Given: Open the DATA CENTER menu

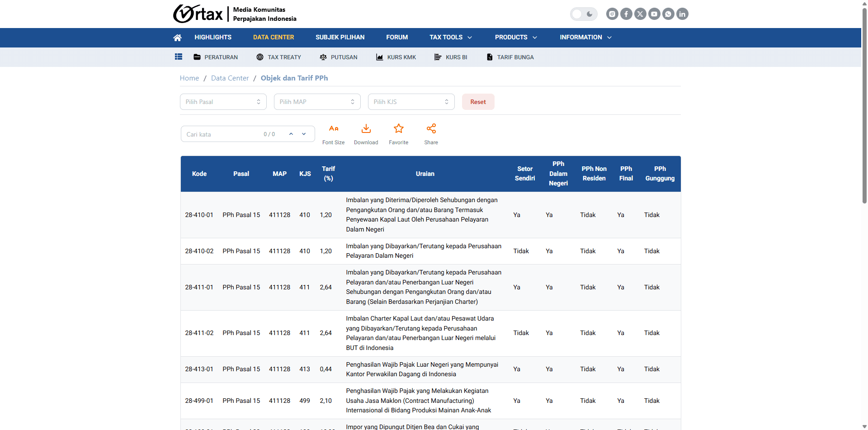Looking at the screenshot, I should tap(274, 38).
